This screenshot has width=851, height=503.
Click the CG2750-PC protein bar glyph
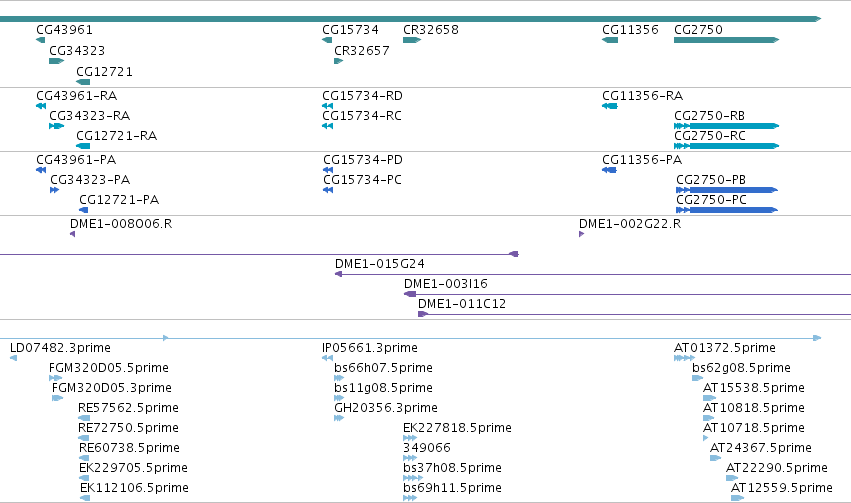coord(727,210)
